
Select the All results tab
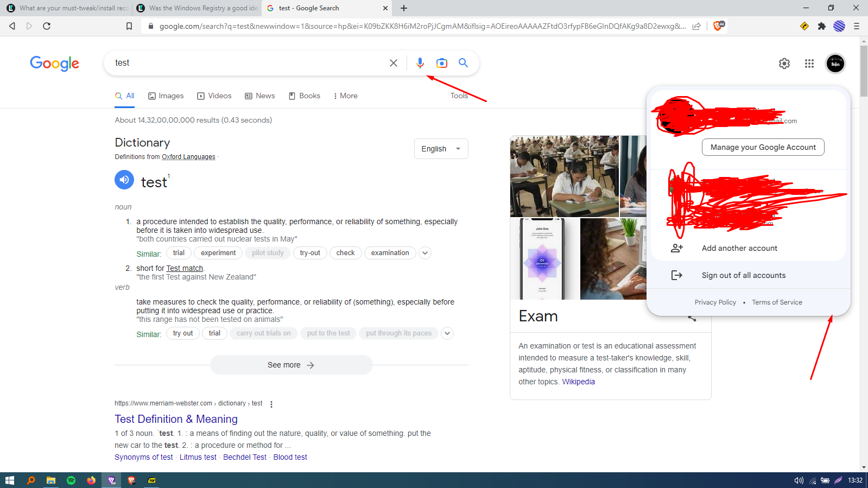tap(125, 96)
